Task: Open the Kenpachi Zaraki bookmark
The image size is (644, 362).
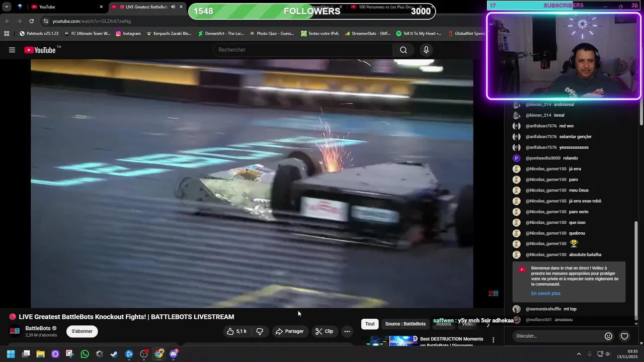Action: pos(169,34)
